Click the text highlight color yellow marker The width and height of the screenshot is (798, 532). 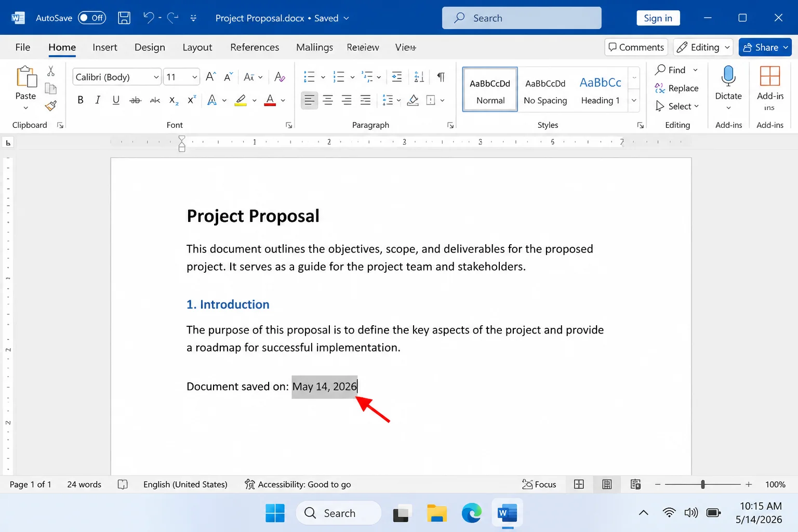click(241, 100)
